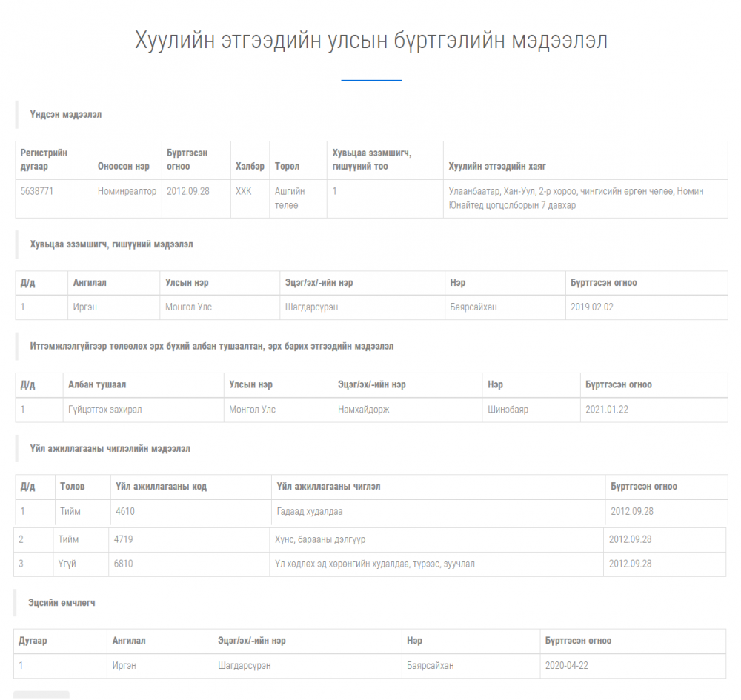Click the Үйл ажиллагааны код header
Viewport: 741px width, 700px height.
pyautogui.click(x=161, y=487)
